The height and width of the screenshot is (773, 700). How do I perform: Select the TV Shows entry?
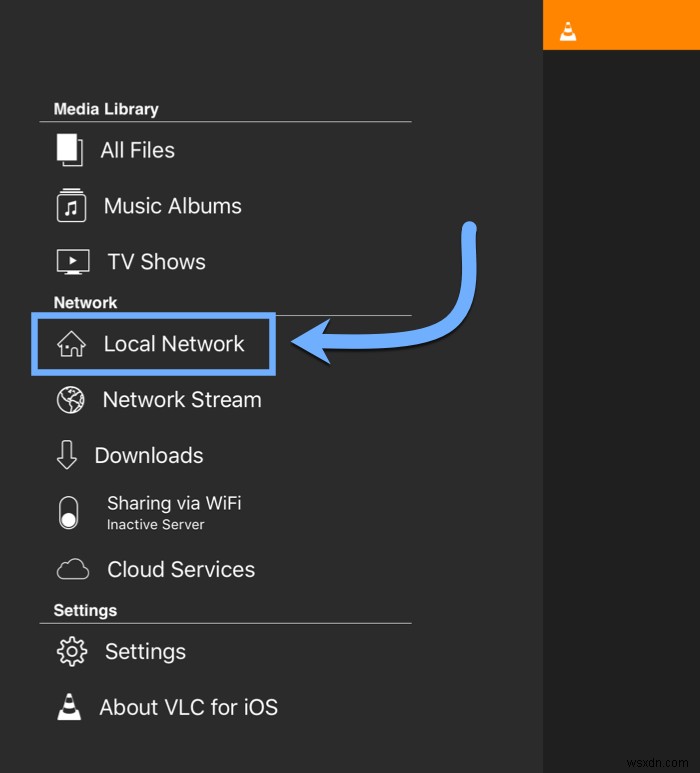click(x=157, y=262)
